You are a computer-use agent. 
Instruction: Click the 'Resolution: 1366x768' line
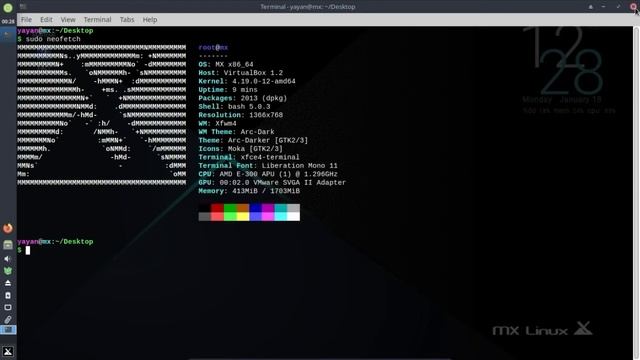(240, 115)
